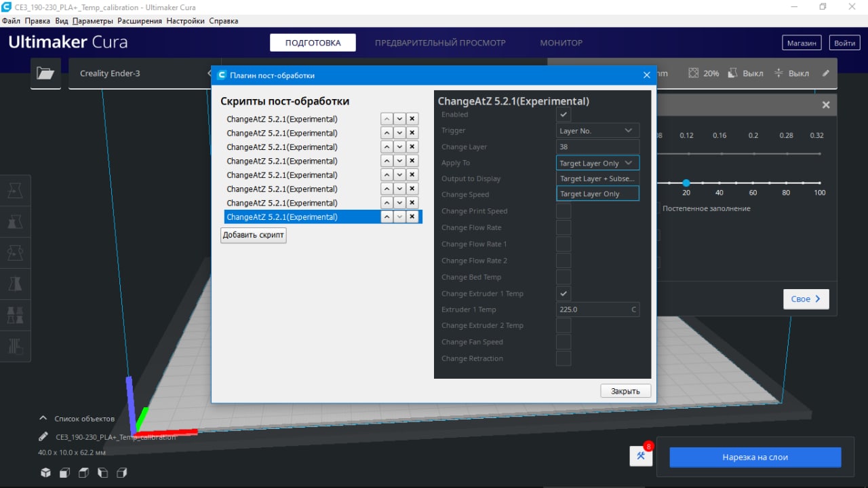The height and width of the screenshot is (488, 868).
Task: Open post-processing wrench icon with badge 8
Action: tap(641, 456)
